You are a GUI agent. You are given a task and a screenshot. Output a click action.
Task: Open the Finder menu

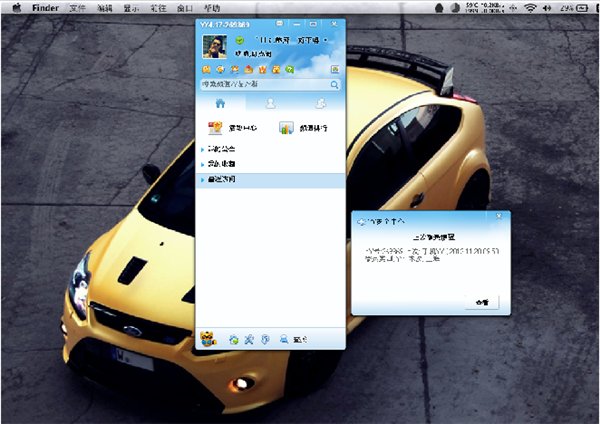[x=45, y=8]
